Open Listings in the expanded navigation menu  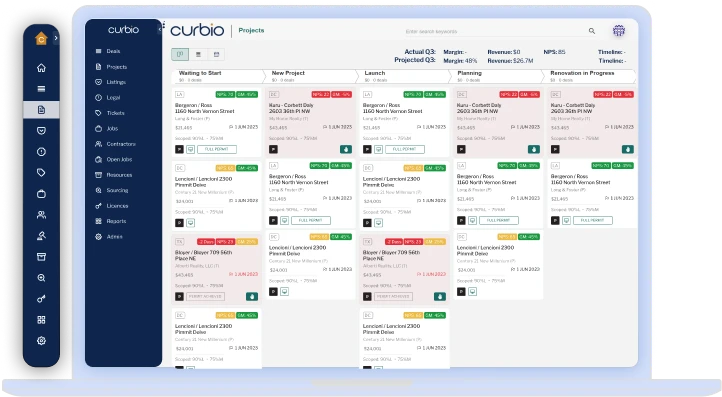tap(111, 82)
